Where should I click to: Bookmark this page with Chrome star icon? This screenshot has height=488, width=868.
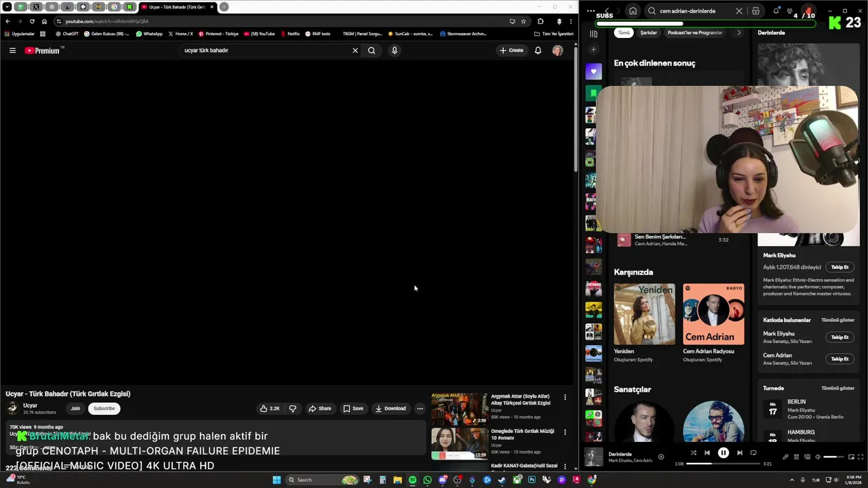click(523, 21)
